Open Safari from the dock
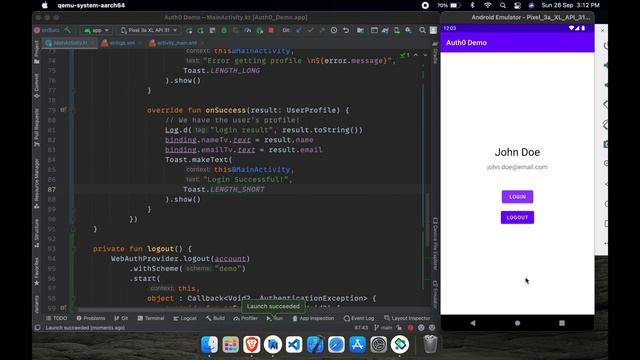This screenshot has height=360, width=640. [336, 344]
